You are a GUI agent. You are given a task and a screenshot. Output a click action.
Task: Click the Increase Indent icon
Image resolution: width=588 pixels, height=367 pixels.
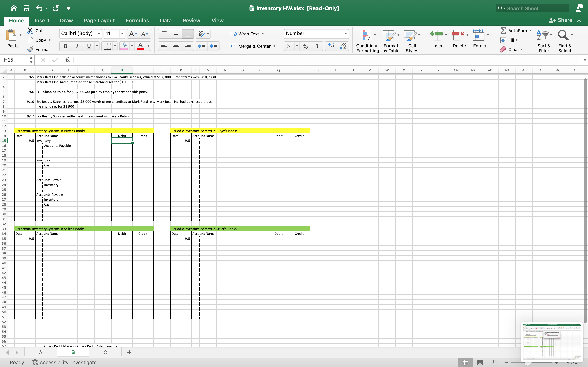213,46
